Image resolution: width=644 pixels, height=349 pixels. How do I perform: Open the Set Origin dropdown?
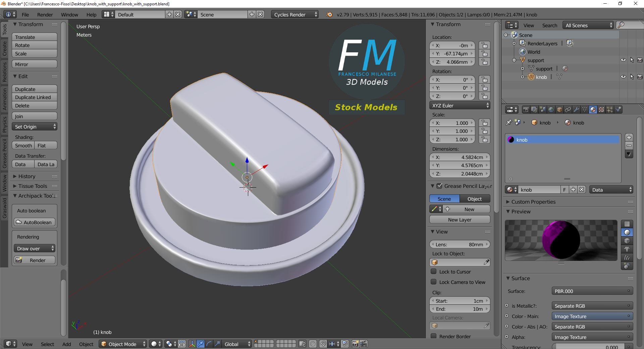coord(35,127)
